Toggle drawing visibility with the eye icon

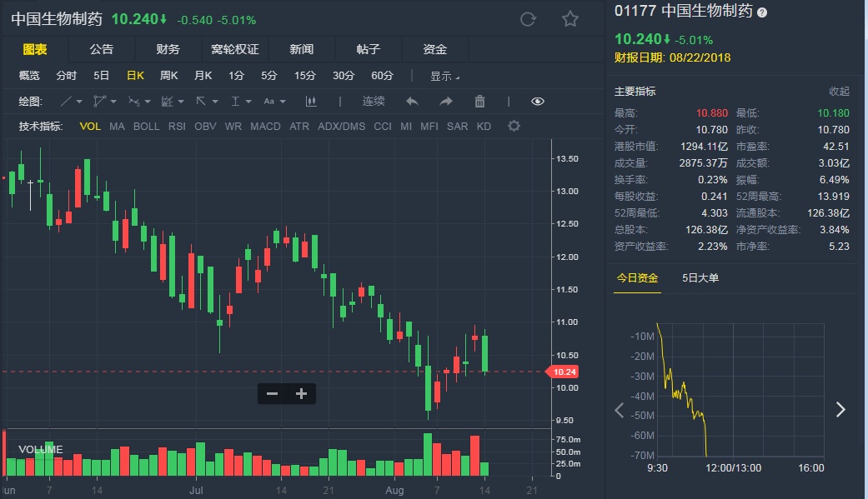(538, 102)
